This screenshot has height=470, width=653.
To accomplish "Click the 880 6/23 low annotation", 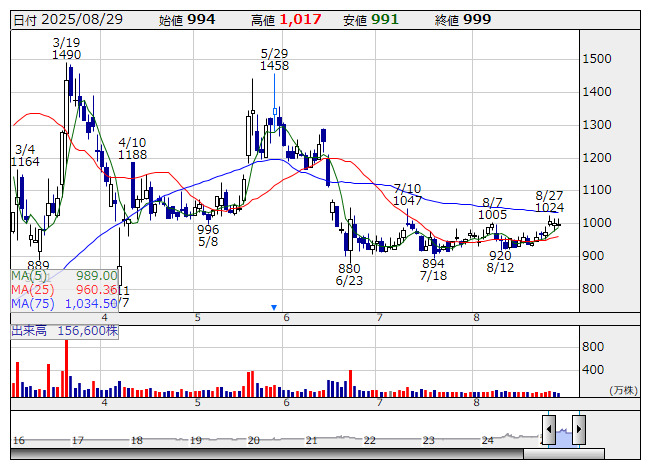I will click(349, 275).
